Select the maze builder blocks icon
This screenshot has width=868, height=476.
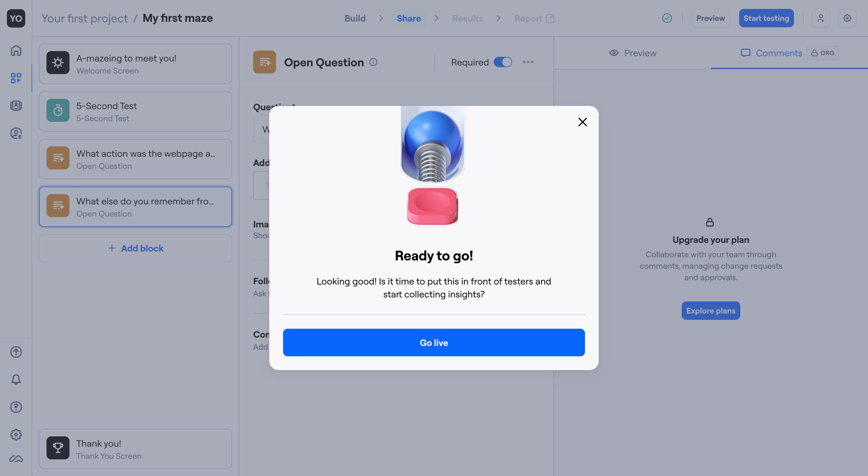[x=16, y=78]
